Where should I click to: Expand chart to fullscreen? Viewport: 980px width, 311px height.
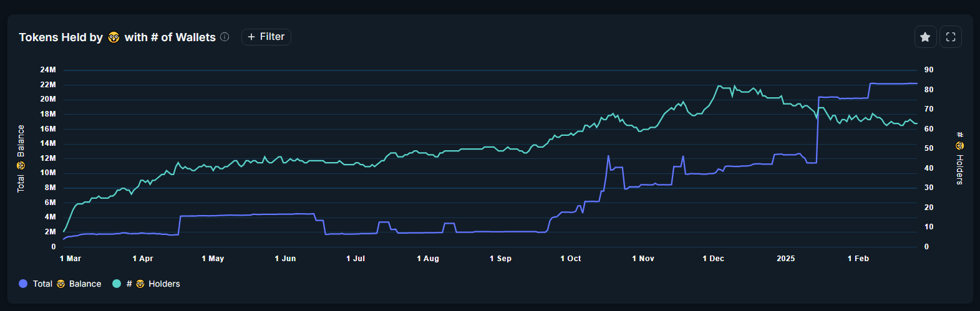tap(951, 37)
